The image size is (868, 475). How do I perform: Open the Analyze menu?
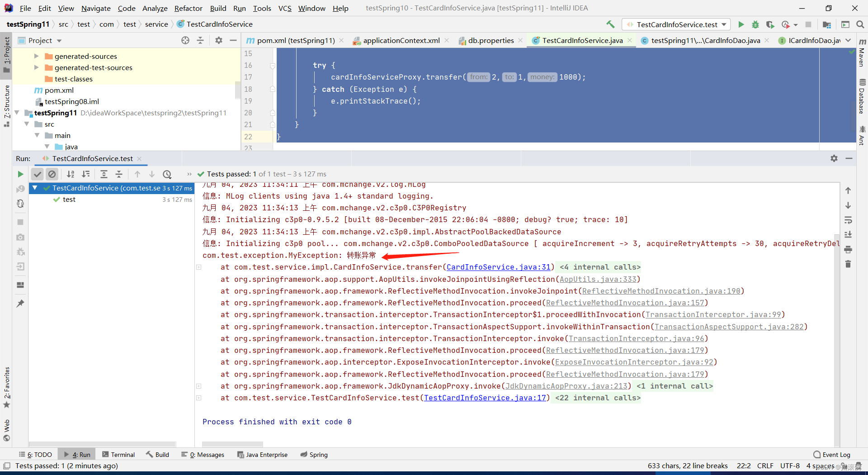[155, 8]
